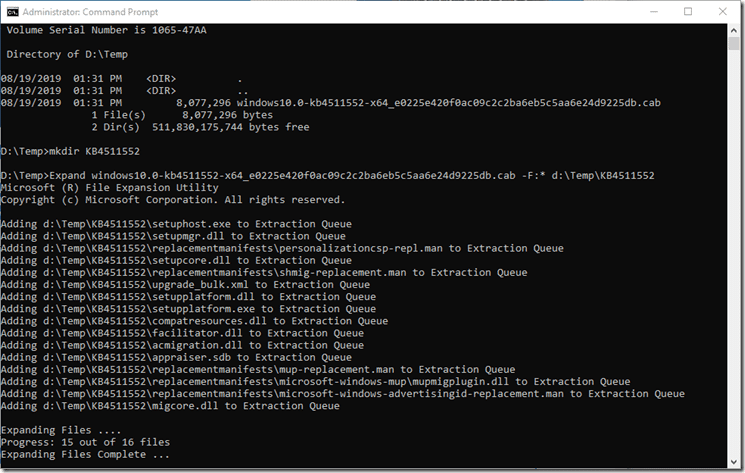Click the setupcore.dll extraction line

pyautogui.click(x=176, y=261)
